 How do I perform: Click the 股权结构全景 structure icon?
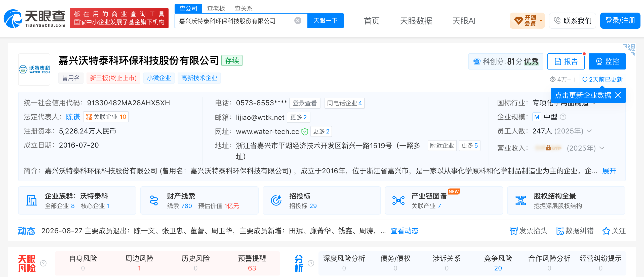coord(521,200)
